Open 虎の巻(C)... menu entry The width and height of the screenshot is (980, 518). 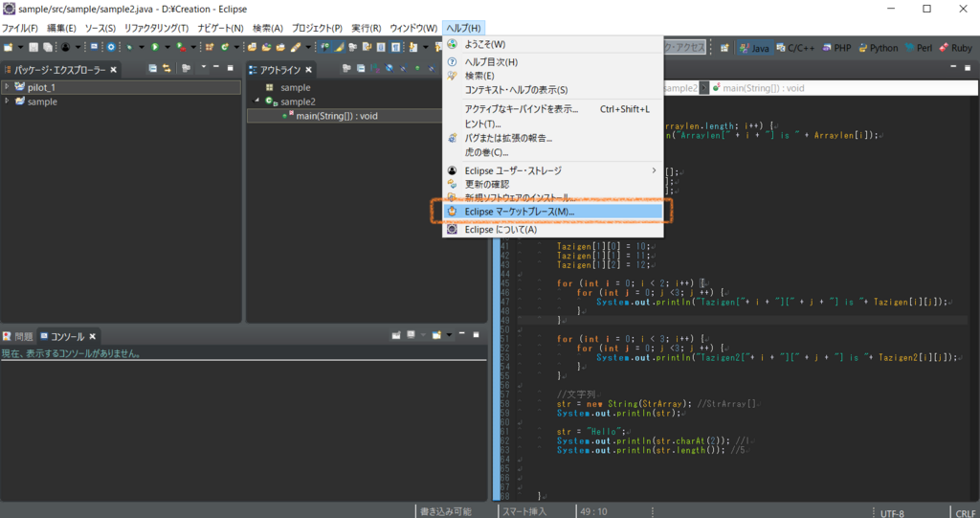[x=553, y=152]
